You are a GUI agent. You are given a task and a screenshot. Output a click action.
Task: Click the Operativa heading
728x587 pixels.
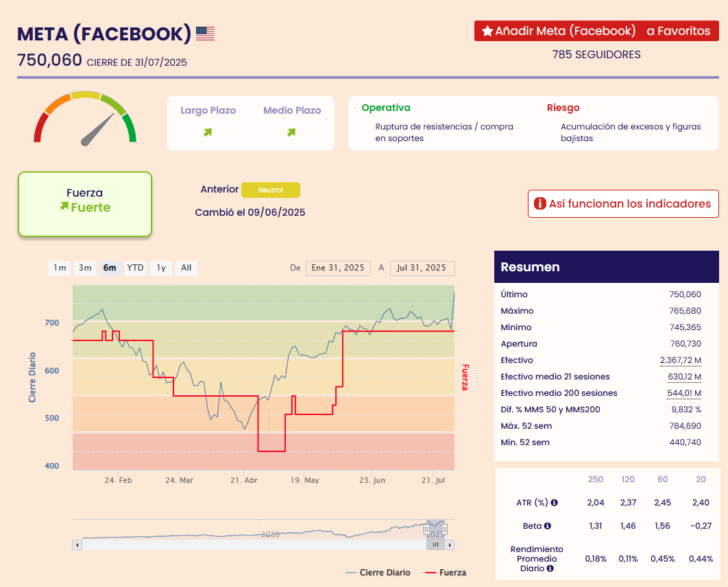pos(386,108)
